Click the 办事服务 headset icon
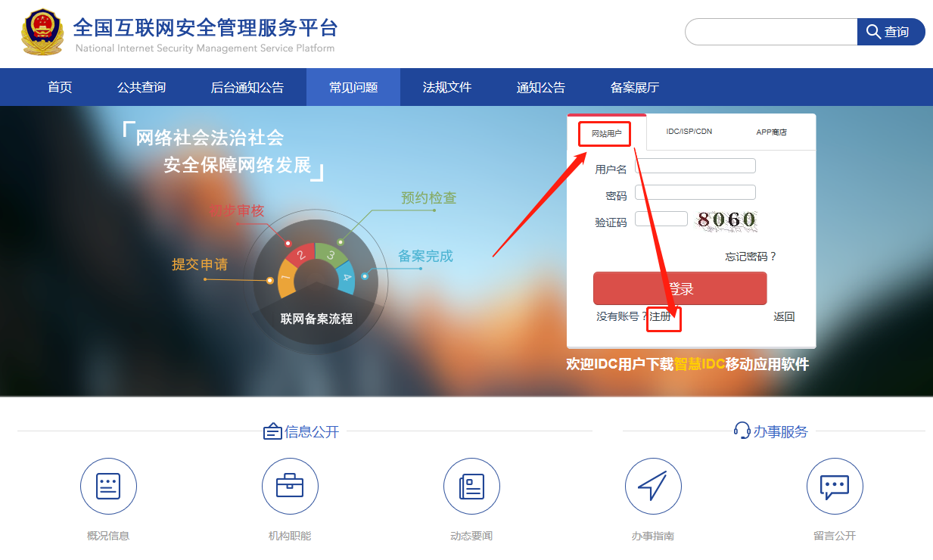Image resolution: width=933 pixels, height=560 pixels. 742,431
